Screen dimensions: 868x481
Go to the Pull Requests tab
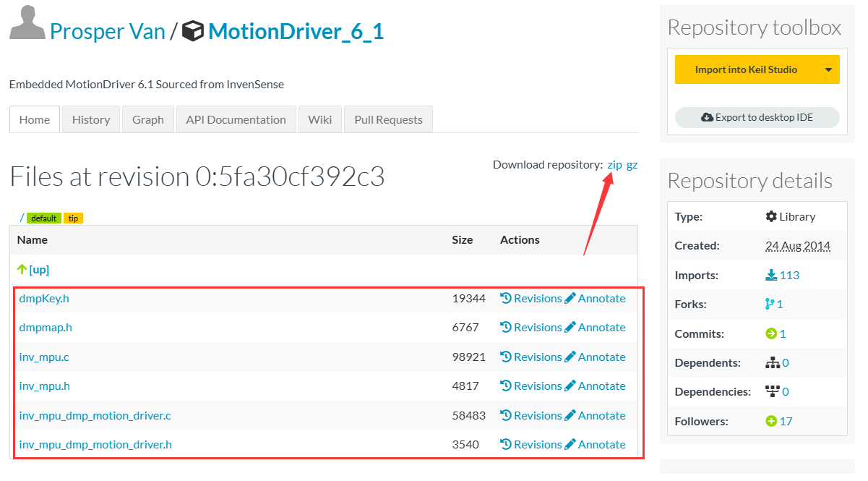point(388,120)
